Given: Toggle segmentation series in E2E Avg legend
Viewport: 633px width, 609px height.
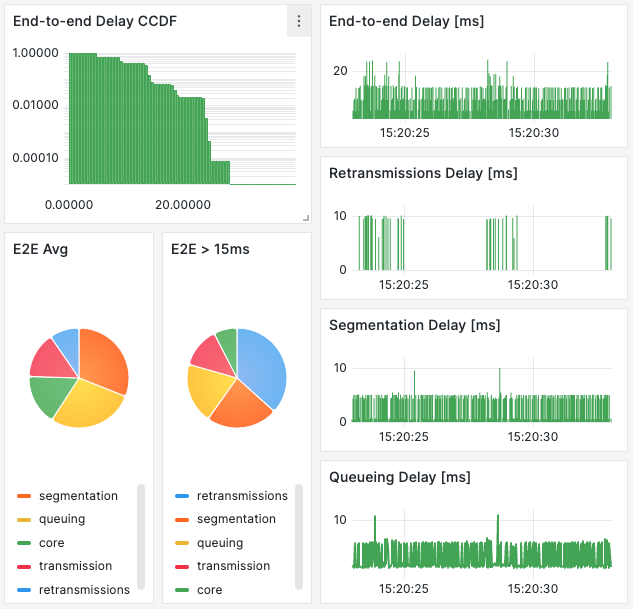Looking at the screenshot, I should click(79, 496).
